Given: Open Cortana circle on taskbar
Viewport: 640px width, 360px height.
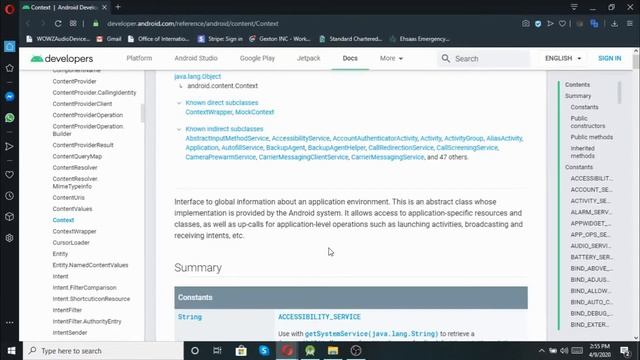Looking at the screenshot, I should coord(195,351).
